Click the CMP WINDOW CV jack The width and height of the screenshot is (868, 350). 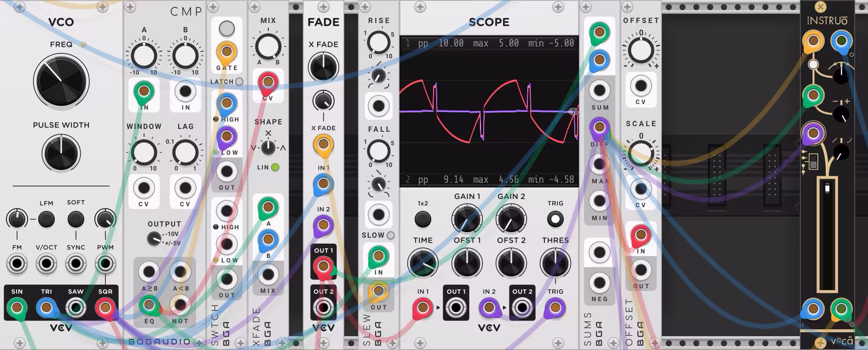[x=144, y=188]
